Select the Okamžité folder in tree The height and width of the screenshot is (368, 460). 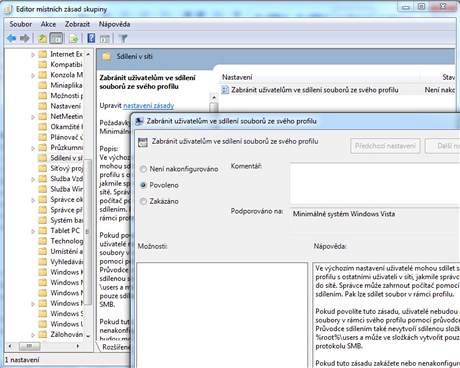[x=60, y=127]
